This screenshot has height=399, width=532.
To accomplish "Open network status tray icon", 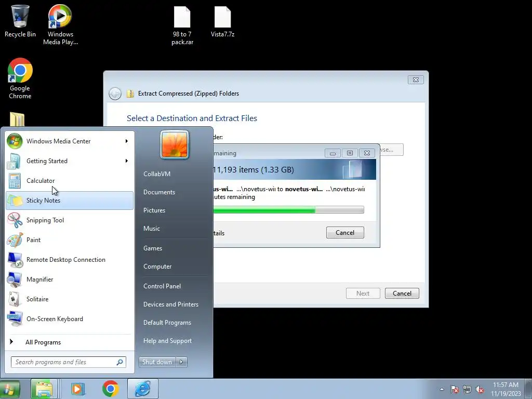I will pos(467,390).
